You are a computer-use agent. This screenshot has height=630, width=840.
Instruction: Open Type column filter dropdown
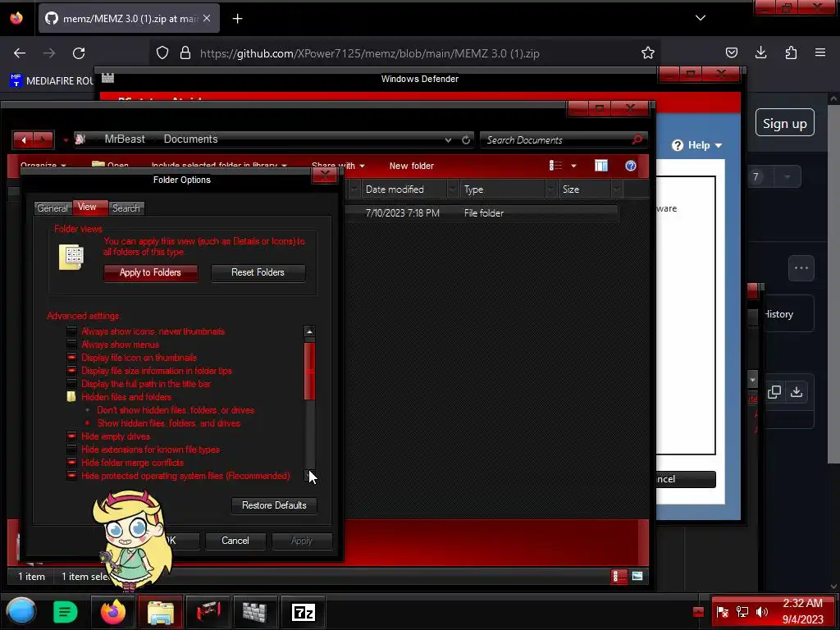551,189
